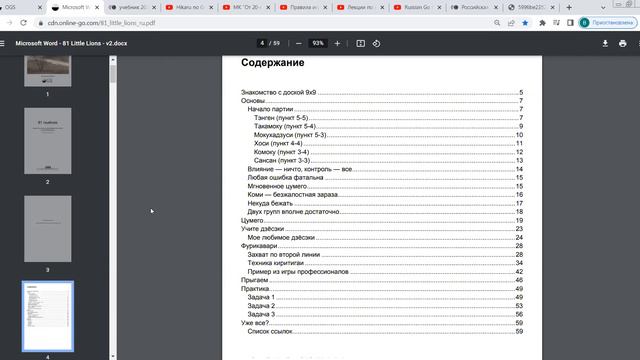
Task: Bookmark this page with the star icon
Action: 525,23
